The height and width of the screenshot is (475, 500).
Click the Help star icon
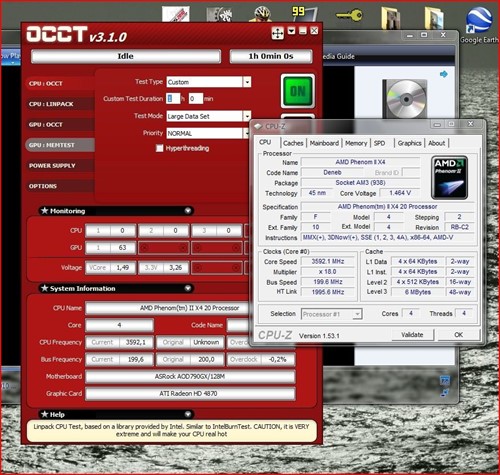44,414
